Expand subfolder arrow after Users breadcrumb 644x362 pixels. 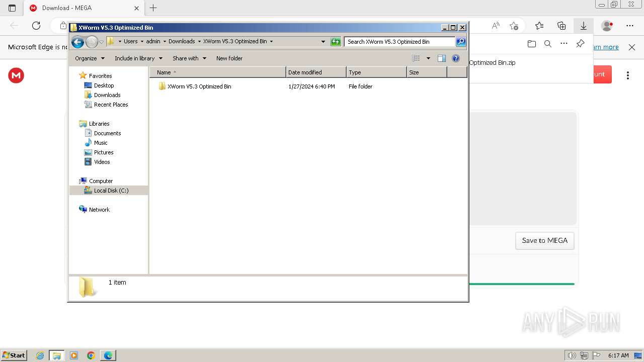click(142, 41)
